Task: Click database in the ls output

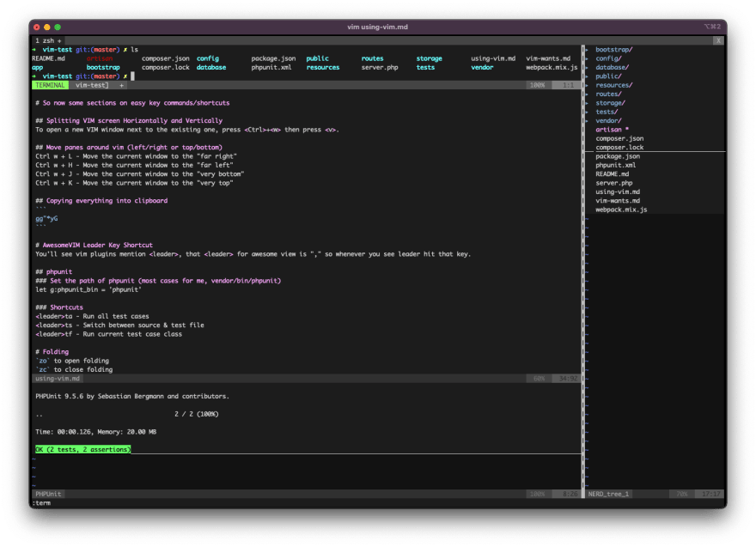Action: [x=211, y=68]
